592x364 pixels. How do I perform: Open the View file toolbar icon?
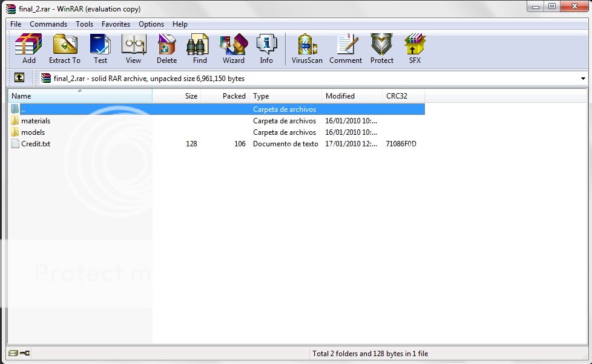coord(133,48)
